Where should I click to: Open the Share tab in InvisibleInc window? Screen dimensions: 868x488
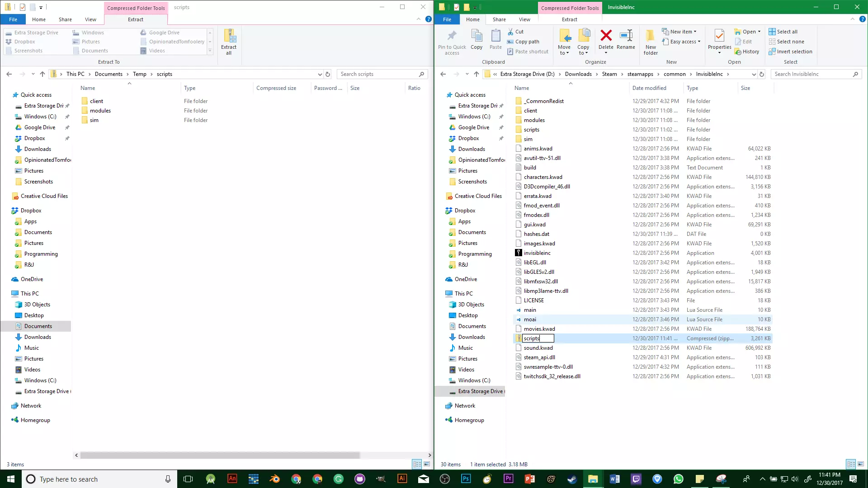(x=499, y=19)
